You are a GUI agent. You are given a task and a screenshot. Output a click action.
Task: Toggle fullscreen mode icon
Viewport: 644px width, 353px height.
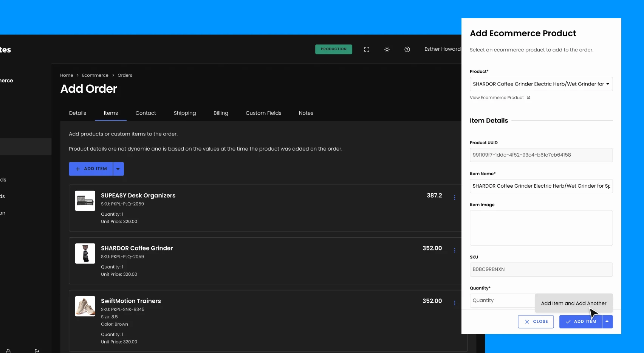coord(367,50)
